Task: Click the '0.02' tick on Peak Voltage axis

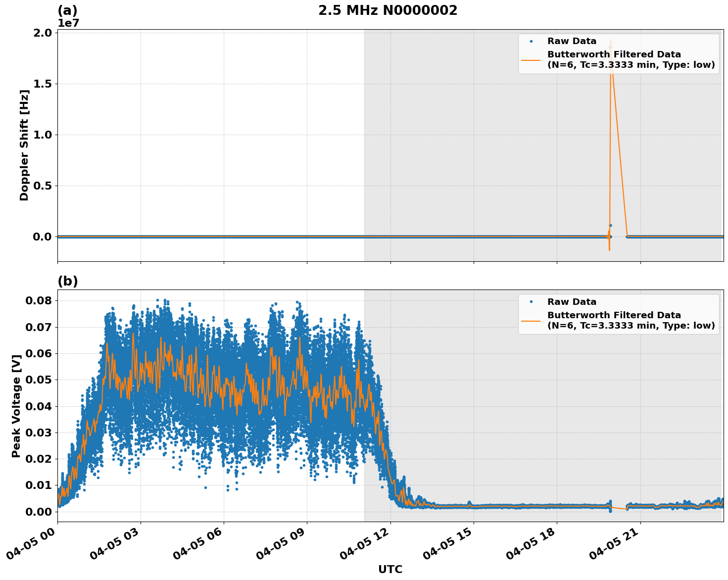Action: pos(38,459)
